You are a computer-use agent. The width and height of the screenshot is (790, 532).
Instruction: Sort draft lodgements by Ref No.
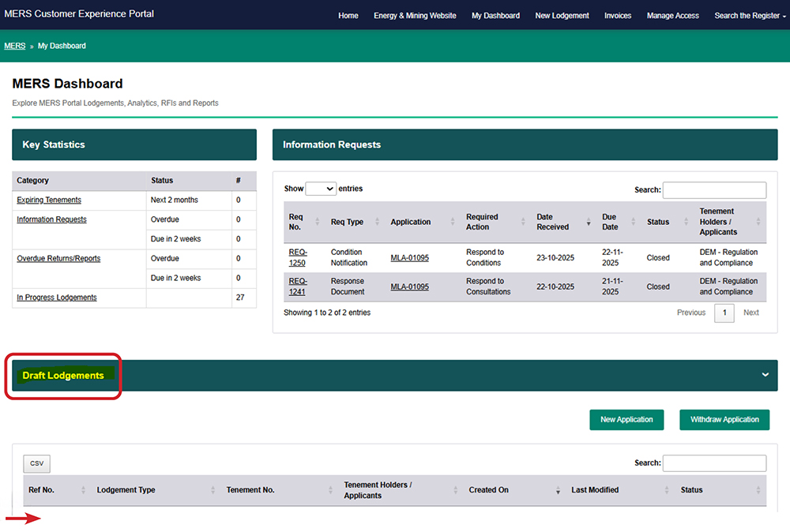coord(57,489)
